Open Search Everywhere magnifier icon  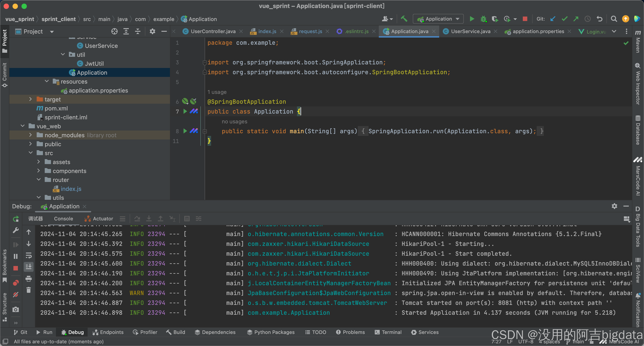pos(614,19)
